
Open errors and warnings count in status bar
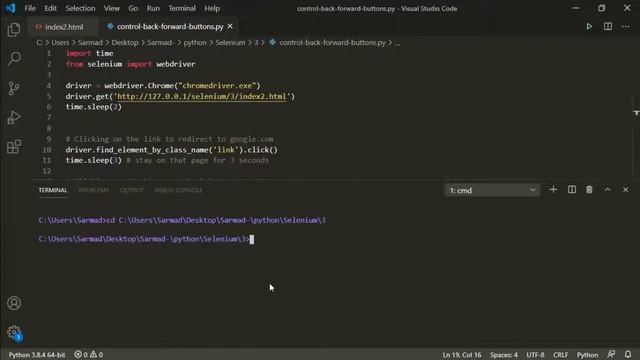point(89,355)
